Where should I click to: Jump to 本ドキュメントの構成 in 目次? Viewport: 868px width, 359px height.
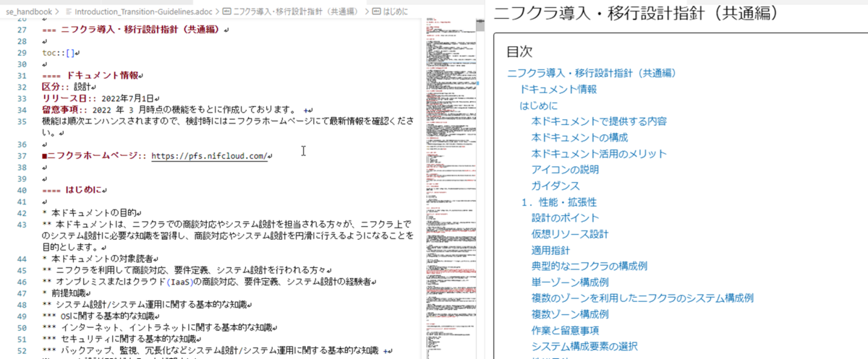tap(579, 137)
